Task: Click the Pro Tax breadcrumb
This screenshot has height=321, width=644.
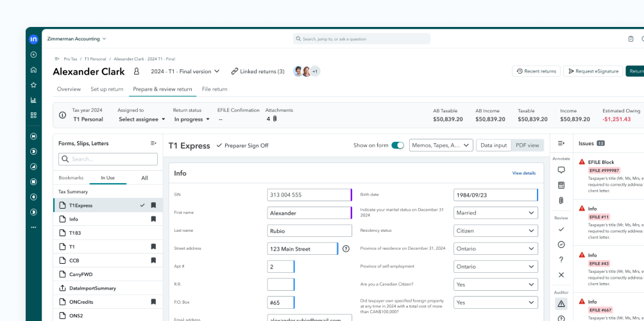Action: coord(70,59)
